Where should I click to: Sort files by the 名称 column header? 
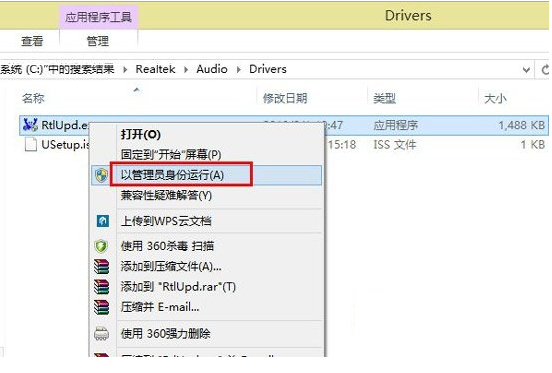pos(33,98)
